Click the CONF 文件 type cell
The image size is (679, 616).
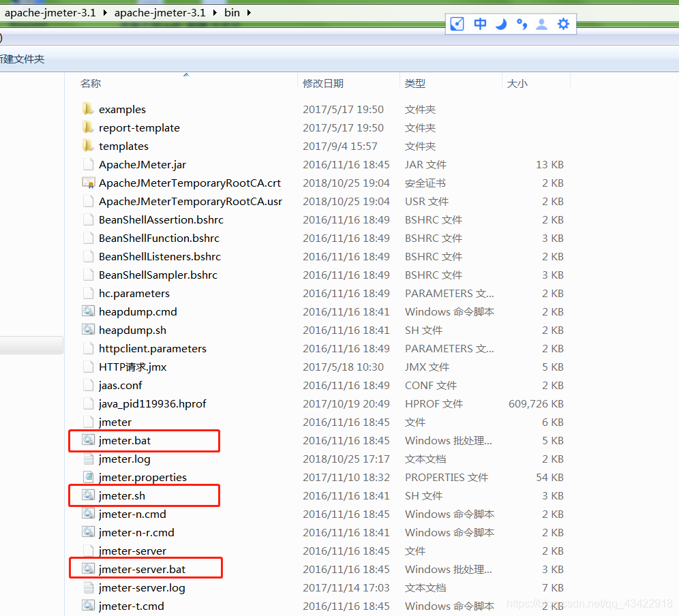click(431, 385)
